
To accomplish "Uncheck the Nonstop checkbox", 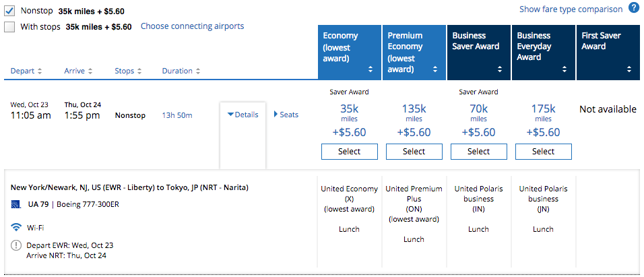I will 10,11.
